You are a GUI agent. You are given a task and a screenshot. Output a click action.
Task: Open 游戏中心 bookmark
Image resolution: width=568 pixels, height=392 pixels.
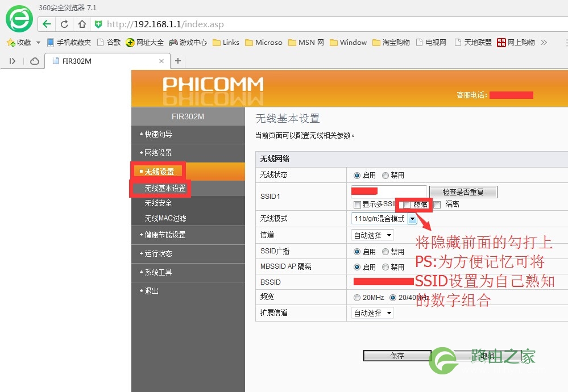pos(188,43)
